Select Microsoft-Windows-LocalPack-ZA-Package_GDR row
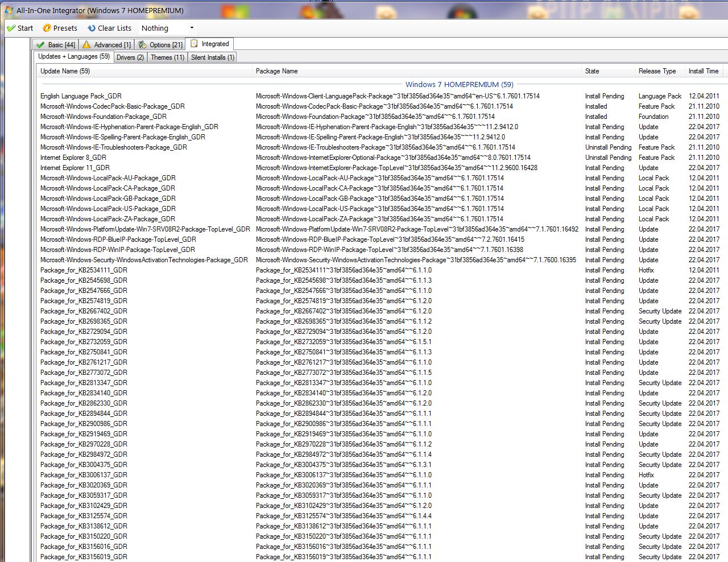 tap(380, 219)
